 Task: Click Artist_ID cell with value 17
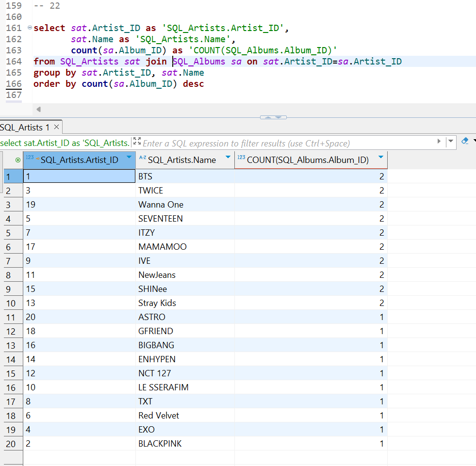pos(79,247)
